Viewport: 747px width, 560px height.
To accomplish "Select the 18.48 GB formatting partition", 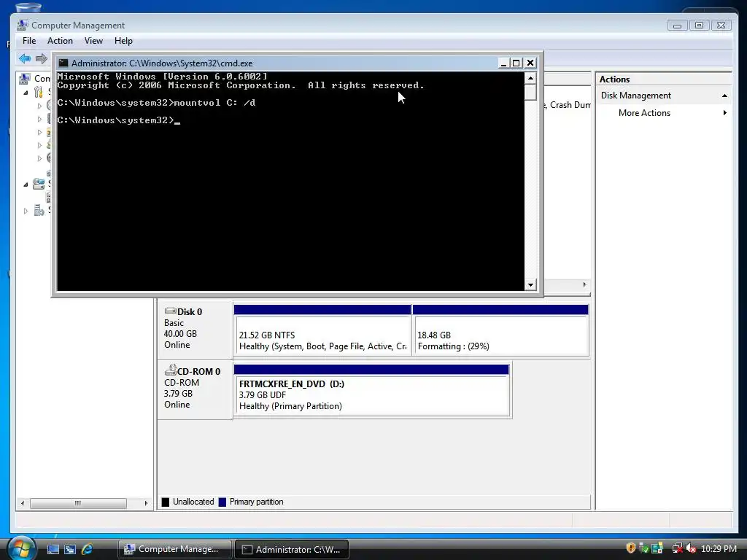I will pyautogui.click(x=500, y=330).
